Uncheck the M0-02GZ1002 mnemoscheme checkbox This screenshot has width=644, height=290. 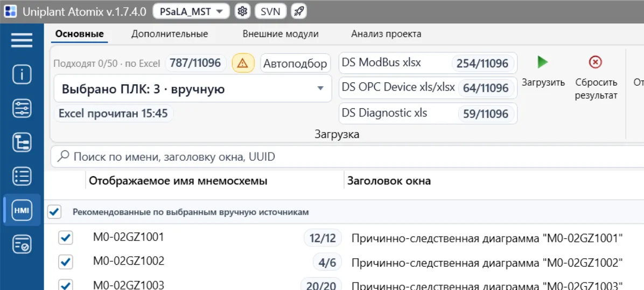(66, 261)
